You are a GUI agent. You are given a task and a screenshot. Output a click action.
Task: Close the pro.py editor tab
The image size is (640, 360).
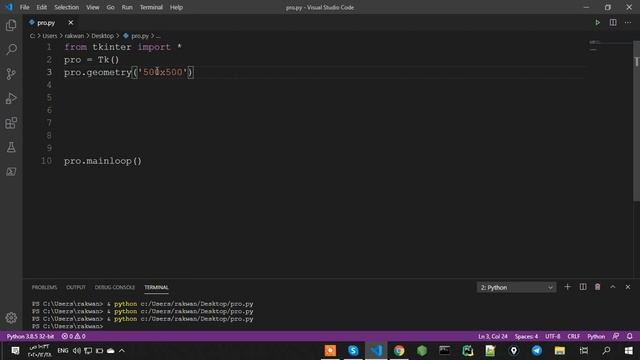(x=71, y=22)
